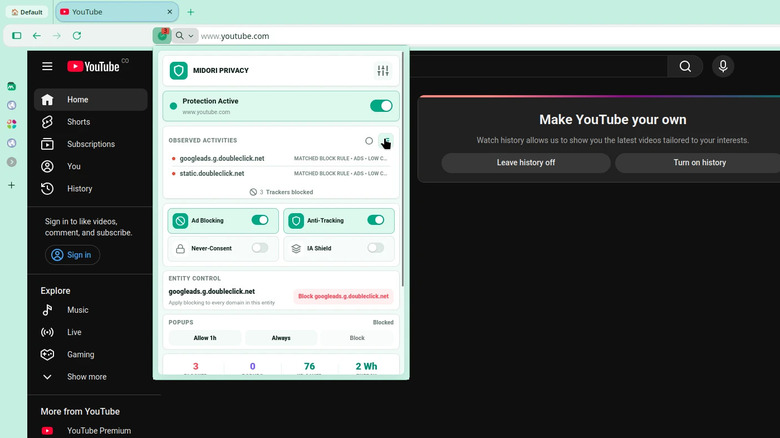
Task: Open the gray arrow sidebar panel icon
Action: tap(11, 162)
